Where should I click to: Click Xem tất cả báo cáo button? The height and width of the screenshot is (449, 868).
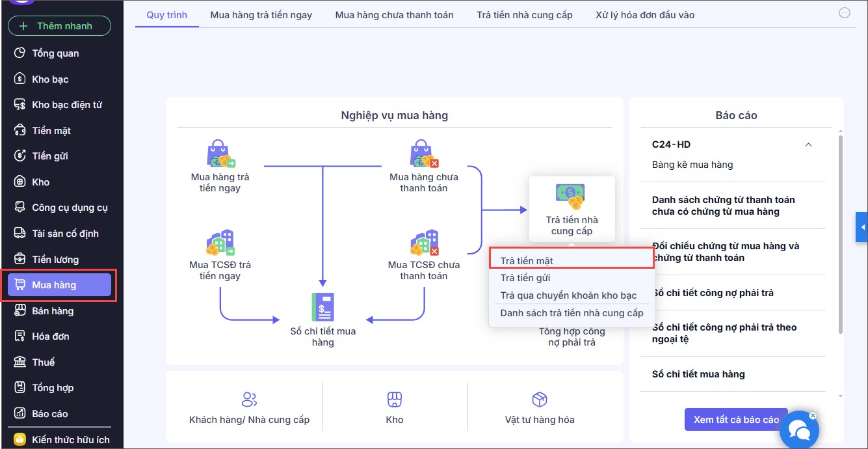(736, 420)
